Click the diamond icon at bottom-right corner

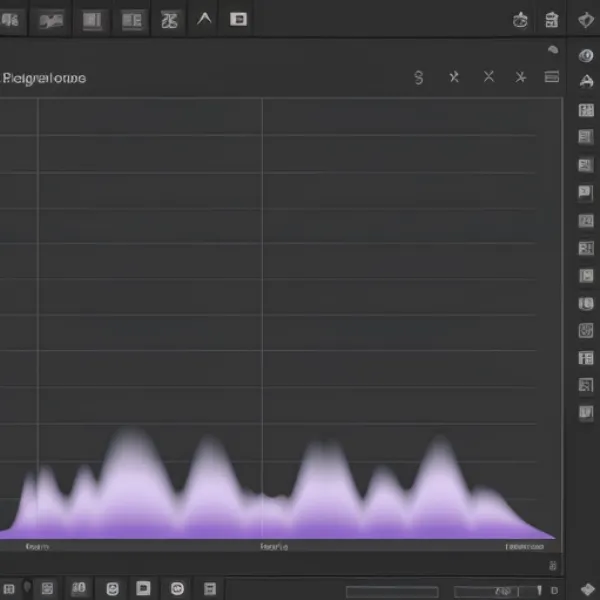coord(585,589)
